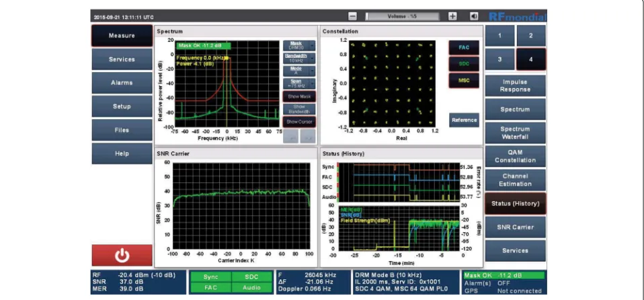This screenshot has width=644, height=300.
Task: Click the GPS Not connected status
Action: 503,291
